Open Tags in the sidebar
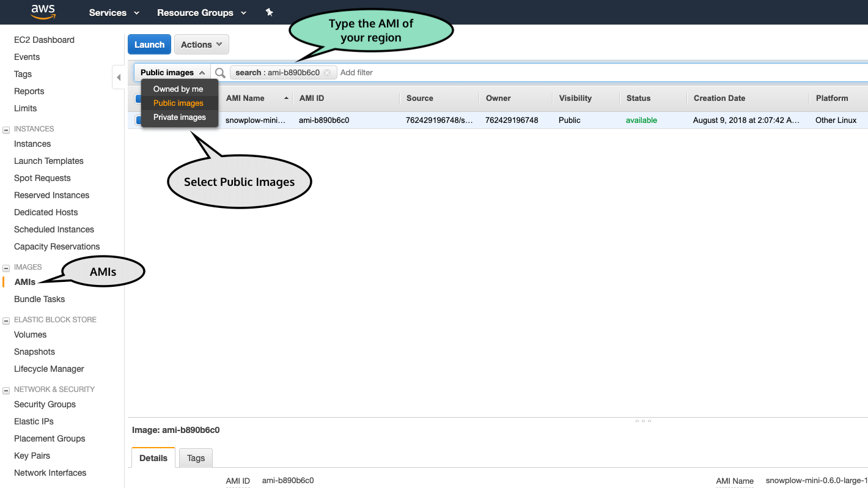The width and height of the screenshot is (868, 488). pyautogui.click(x=23, y=74)
